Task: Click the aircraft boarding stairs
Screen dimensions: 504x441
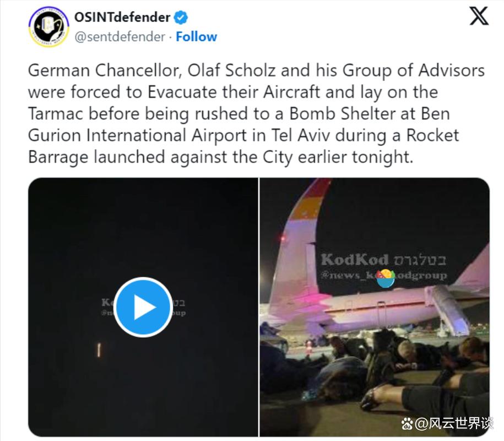Action: point(448,309)
